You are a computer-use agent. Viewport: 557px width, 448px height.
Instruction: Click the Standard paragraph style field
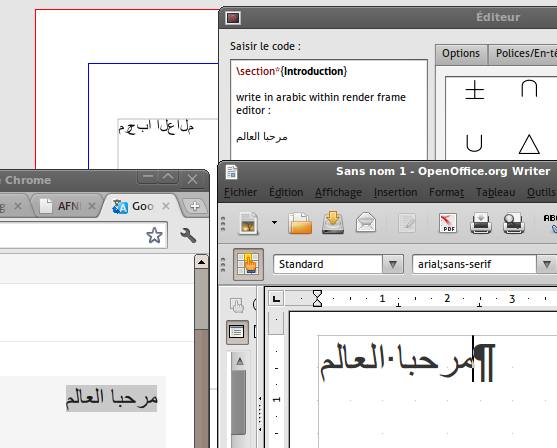pyautogui.click(x=328, y=264)
